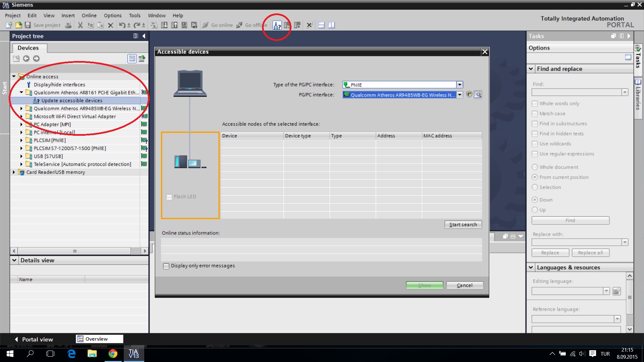Click the Find text input field
This screenshot has width=644, height=362.
577,92
